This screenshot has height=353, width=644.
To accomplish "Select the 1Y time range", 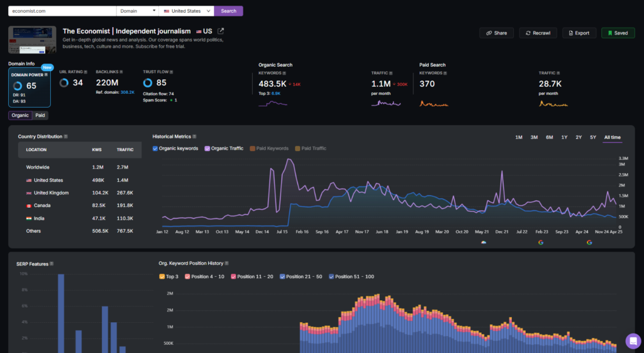I will 564,137.
